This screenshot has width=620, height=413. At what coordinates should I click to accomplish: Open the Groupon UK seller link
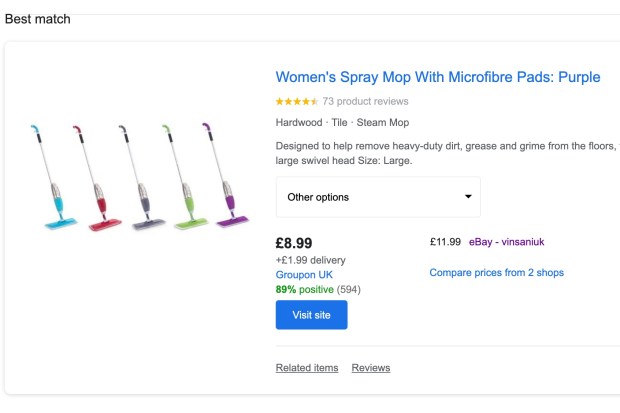point(304,275)
